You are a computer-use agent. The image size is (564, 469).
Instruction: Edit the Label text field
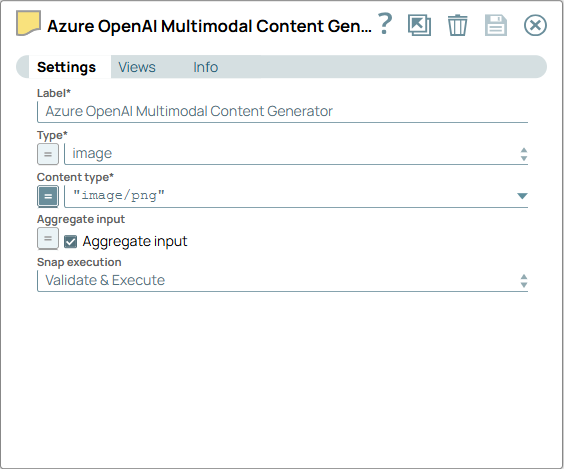282,111
